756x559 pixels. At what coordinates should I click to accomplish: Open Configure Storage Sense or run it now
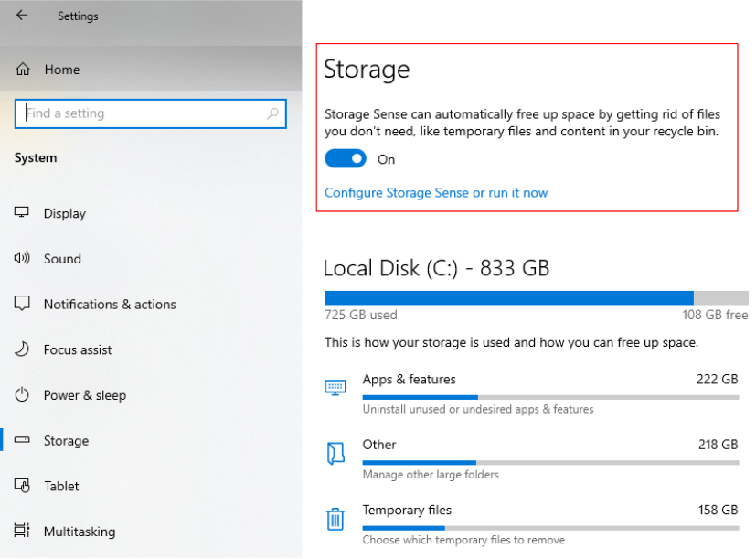point(436,193)
